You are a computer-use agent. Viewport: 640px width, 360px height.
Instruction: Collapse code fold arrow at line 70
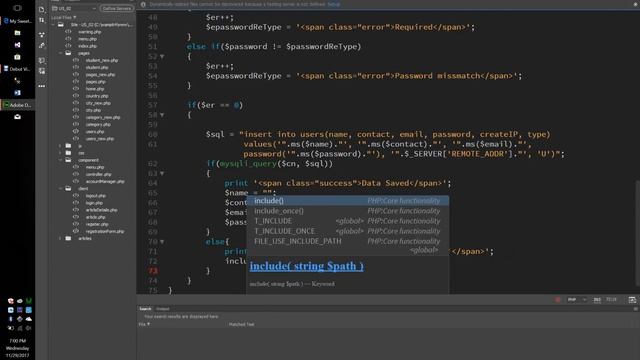pyautogui.click(x=162, y=242)
